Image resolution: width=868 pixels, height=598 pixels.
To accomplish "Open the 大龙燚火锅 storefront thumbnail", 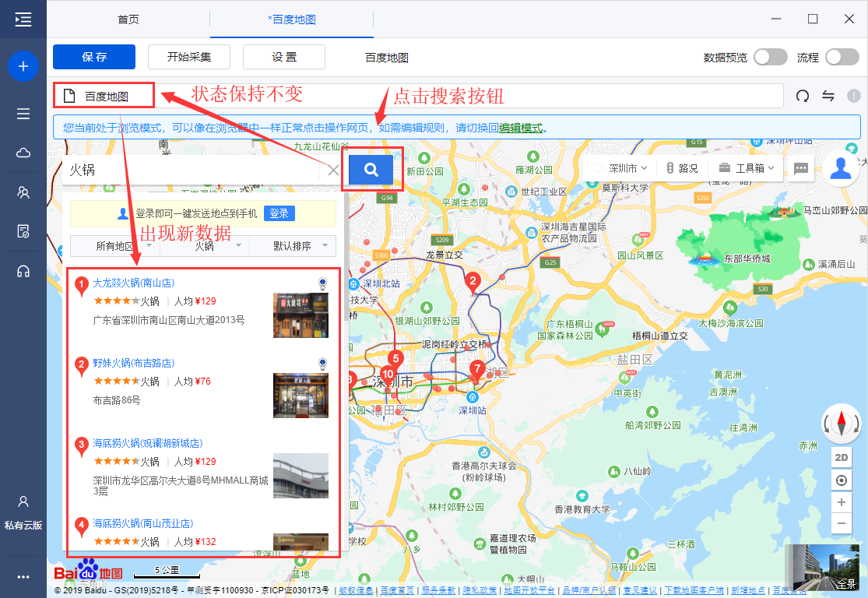I will [300, 315].
